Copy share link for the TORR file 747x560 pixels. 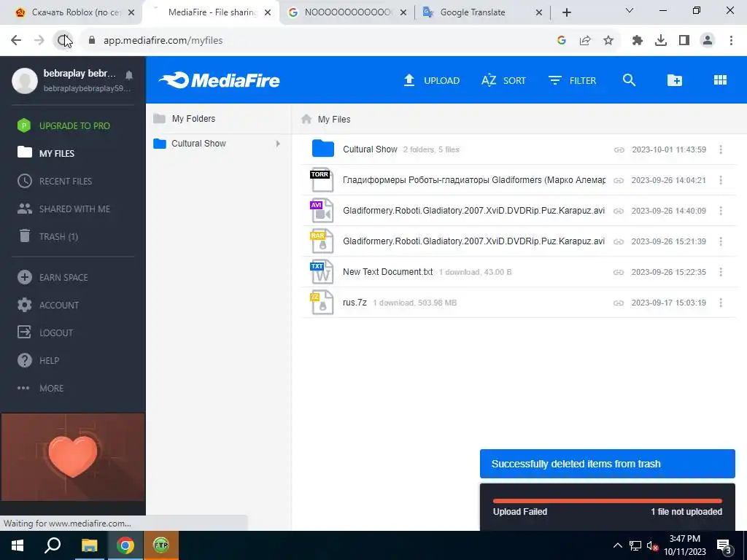[619, 181]
